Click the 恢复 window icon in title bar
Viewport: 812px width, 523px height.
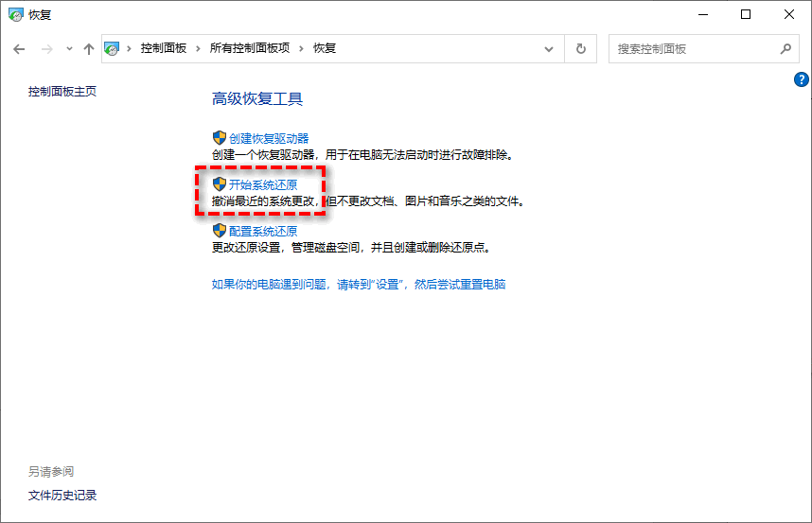click(x=15, y=14)
